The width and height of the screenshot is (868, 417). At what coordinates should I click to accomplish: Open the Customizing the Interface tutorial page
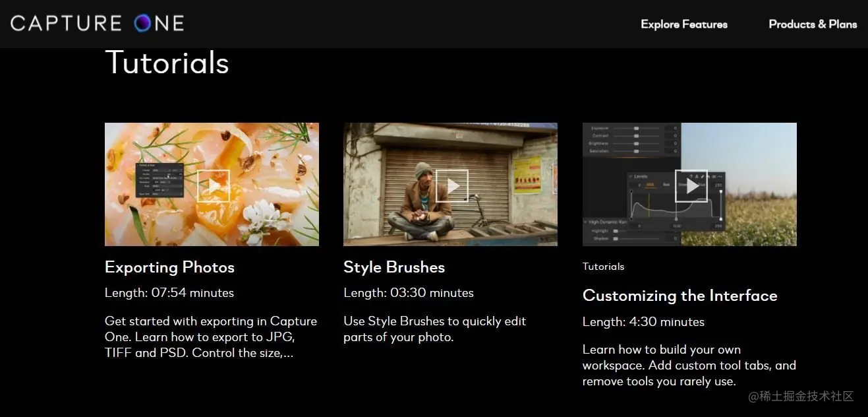[680, 296]
